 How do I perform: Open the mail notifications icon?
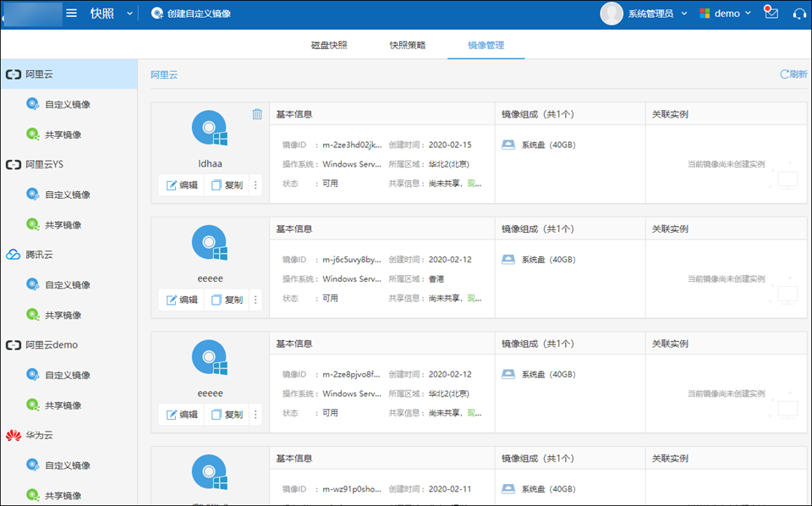771,13
